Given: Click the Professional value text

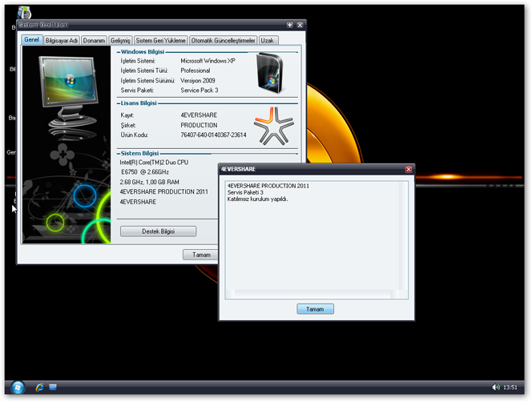Looking at the screenshot, I should (195, 70).
